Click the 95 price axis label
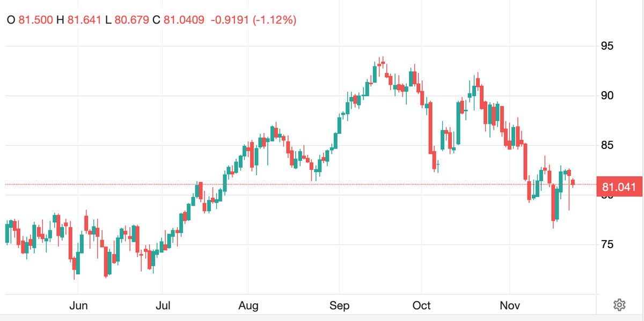Viewport: 644px width, 321px height. tap(608, 46)
